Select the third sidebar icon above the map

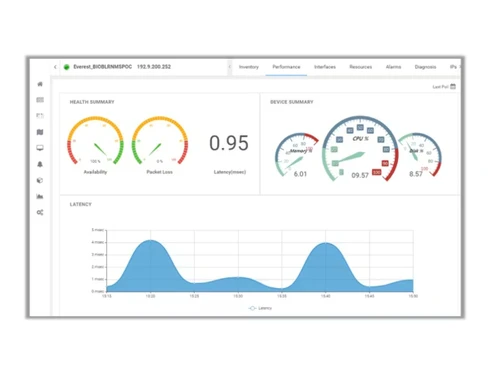click(x=40, y=116)
